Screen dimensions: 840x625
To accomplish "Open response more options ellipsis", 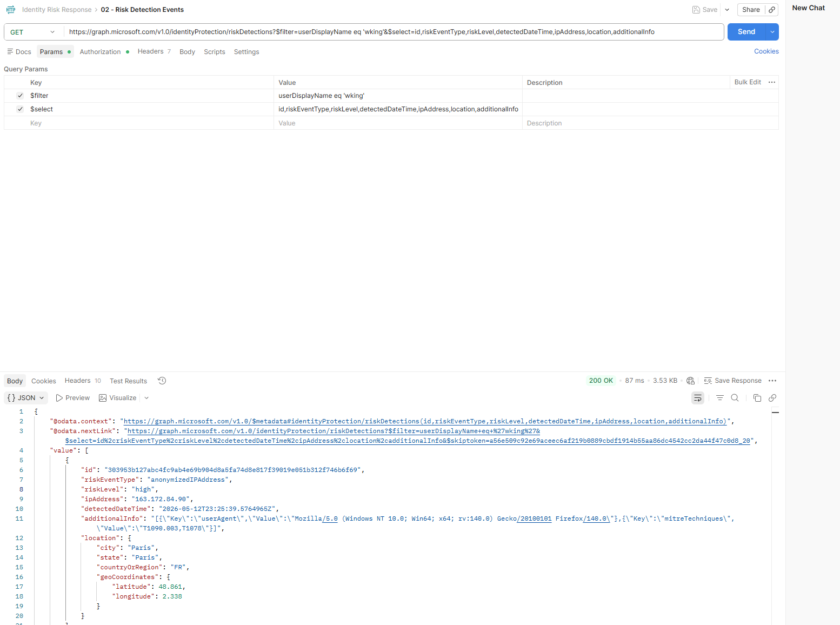I will click(772, 381).
